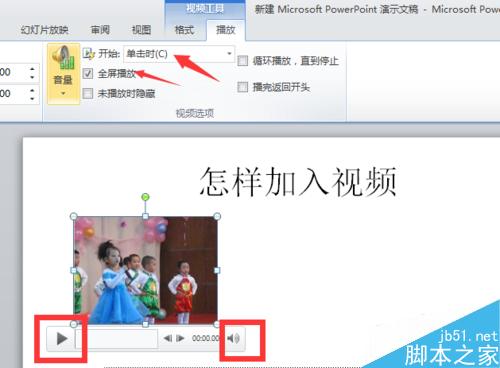Click the 00:00.00 video time readout
This screenshot has height=368, width=500.
pos(205,338)
